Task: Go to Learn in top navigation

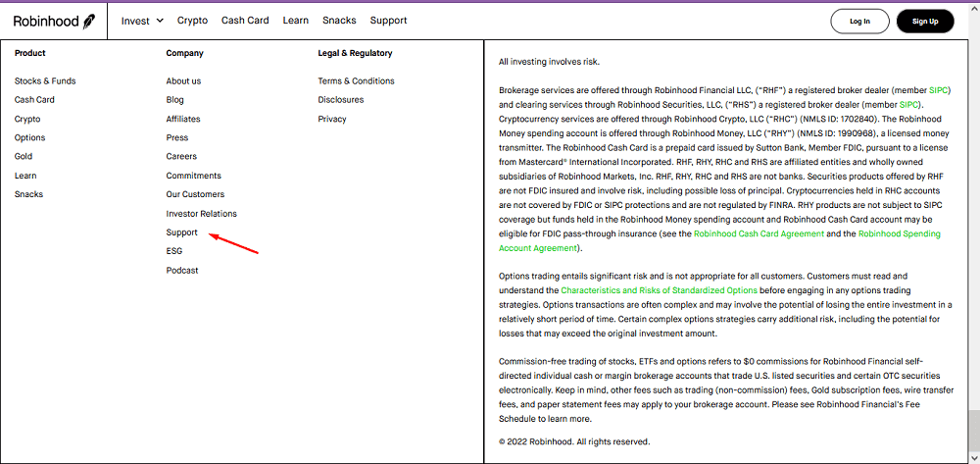Action: point(296,21)
